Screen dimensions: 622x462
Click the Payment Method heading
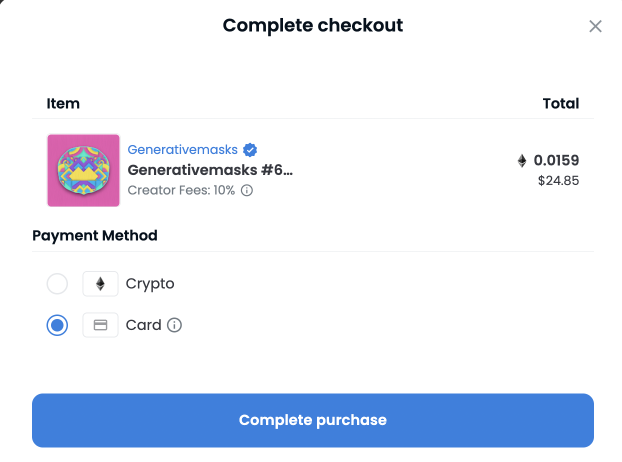click(x=95, y=236)
